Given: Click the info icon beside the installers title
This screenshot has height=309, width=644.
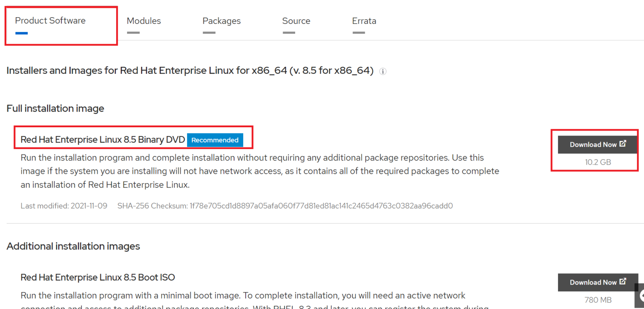Looking at the screenshot, I should click(x=383, y=71).
